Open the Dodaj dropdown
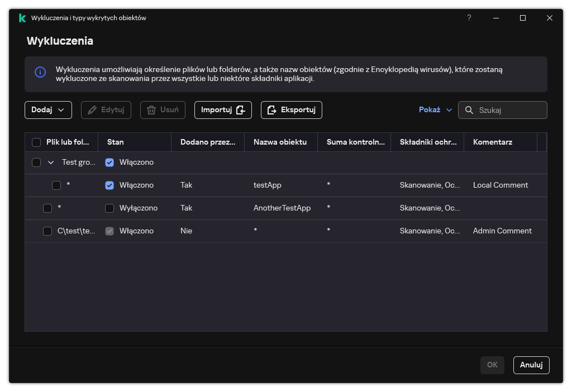Image resolution: width=572 pixels, height=392 pixels. [48, 110]
